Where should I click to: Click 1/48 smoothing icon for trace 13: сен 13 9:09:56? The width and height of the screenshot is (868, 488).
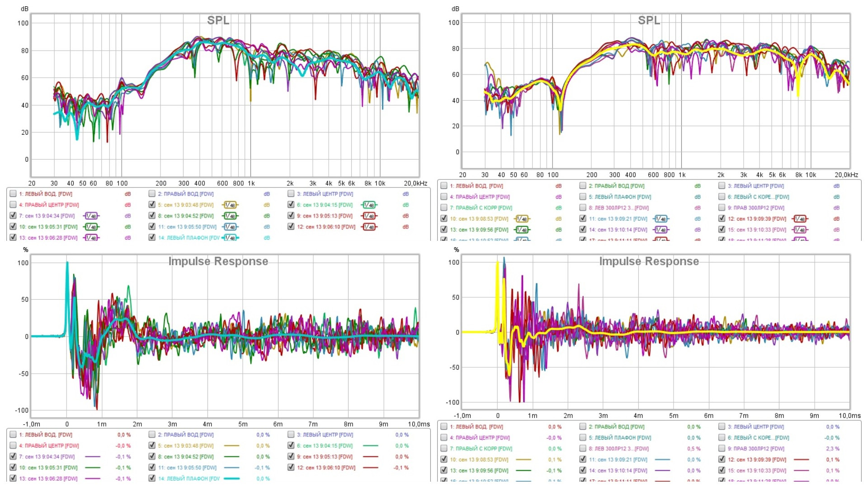522,230
